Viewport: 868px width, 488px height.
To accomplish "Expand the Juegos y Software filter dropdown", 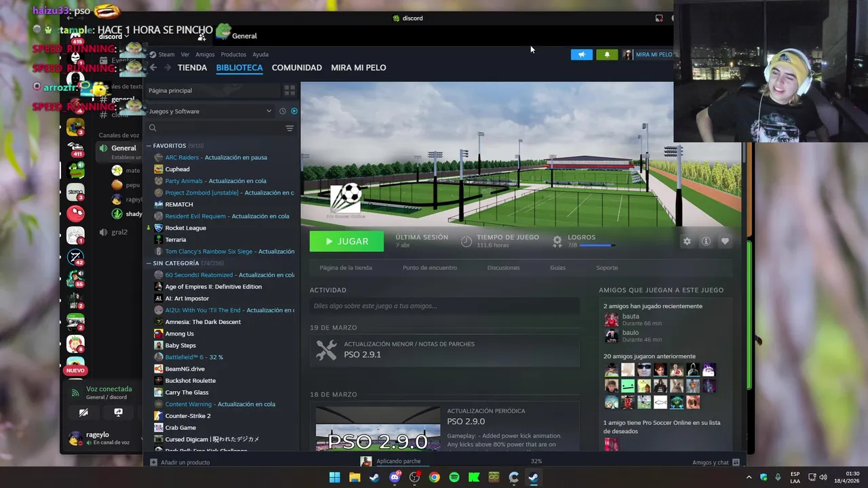I will [210, 111].
